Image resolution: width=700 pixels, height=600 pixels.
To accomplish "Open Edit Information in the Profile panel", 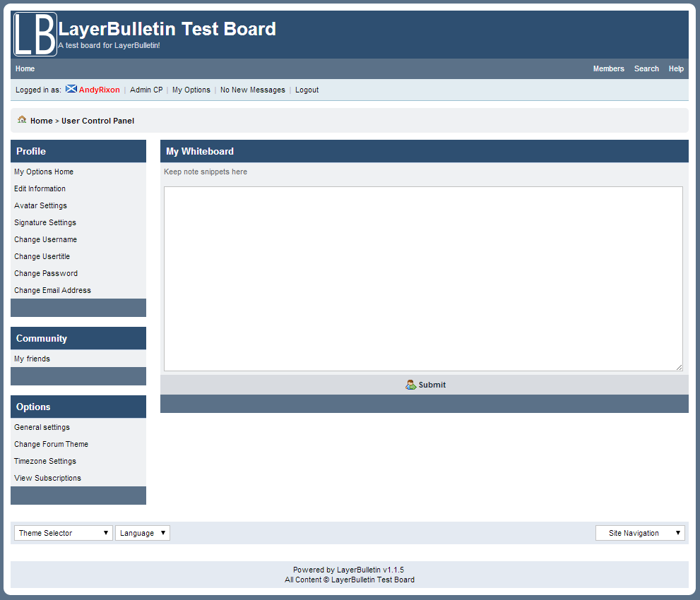I will coord(40,188).
